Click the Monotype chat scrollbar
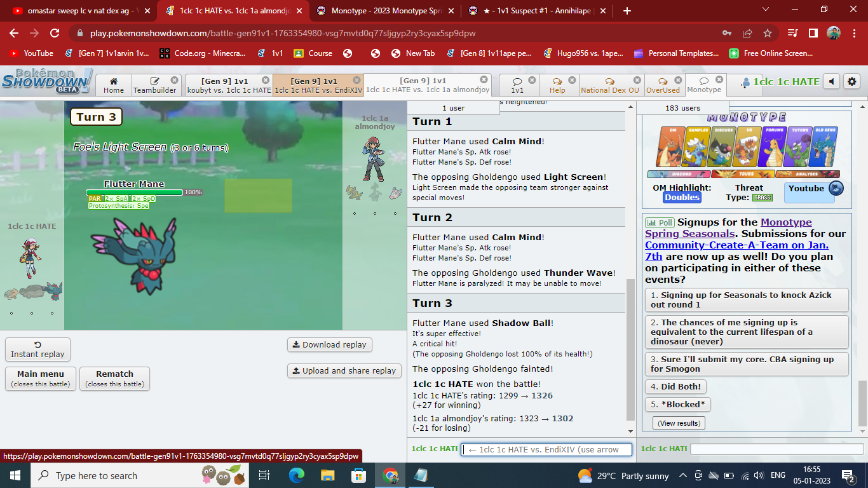 pos(862,403)
